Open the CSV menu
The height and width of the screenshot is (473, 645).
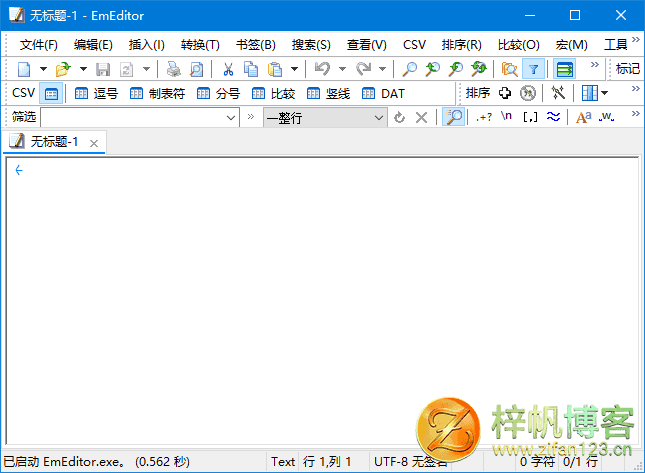414,44
